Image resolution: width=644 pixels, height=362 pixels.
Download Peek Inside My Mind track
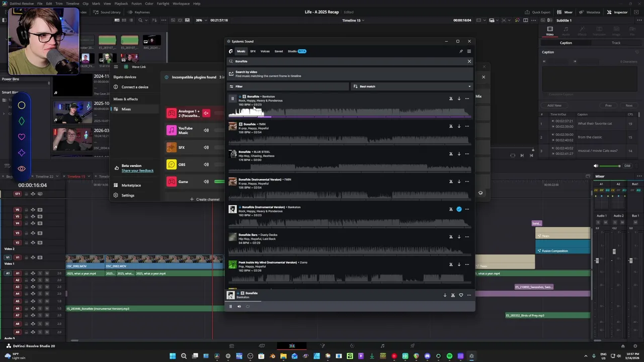tap(459, 264)
